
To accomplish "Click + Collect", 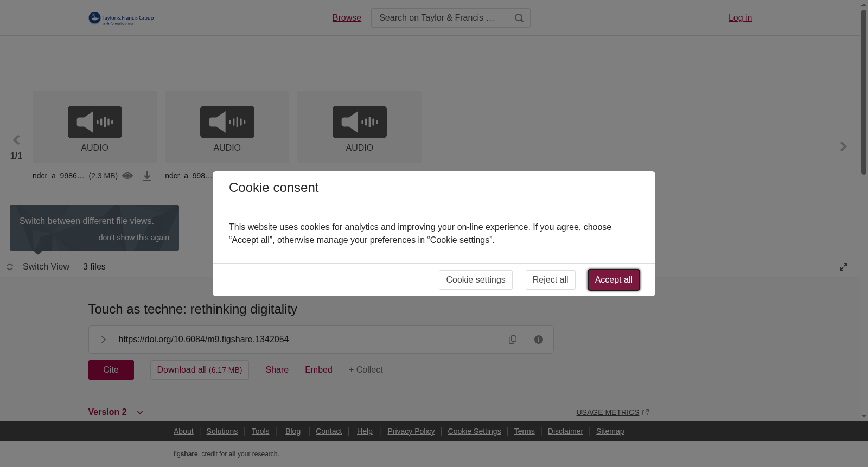I will pyautogui.click(x=366, y=370).
